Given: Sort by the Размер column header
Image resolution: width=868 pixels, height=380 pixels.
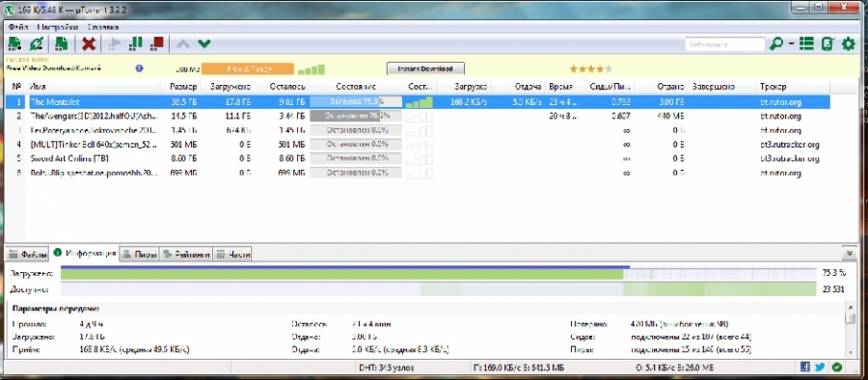Looking at the screenshot, I should [180, 87].
